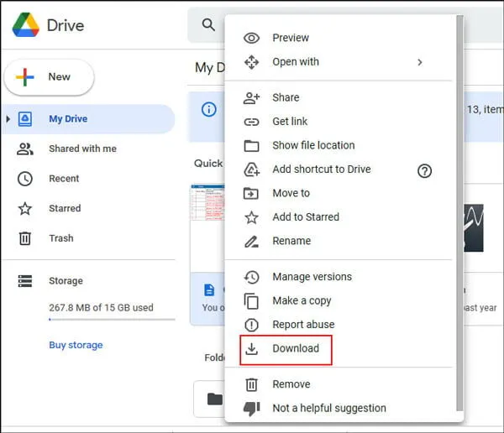Click the 267.8 MB of 15 GB used text
Screen dimensions: 504x433
tap(101, 308)
